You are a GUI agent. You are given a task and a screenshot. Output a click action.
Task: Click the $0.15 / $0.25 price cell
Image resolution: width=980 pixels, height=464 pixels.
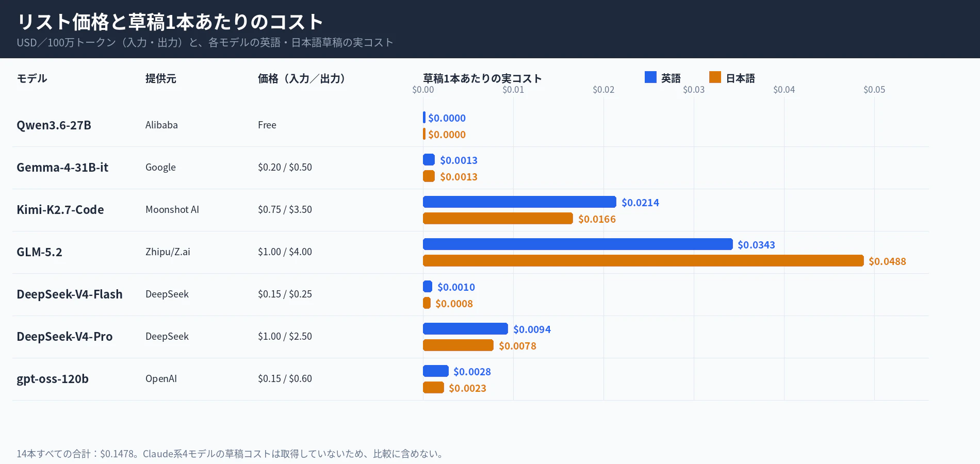285,294
